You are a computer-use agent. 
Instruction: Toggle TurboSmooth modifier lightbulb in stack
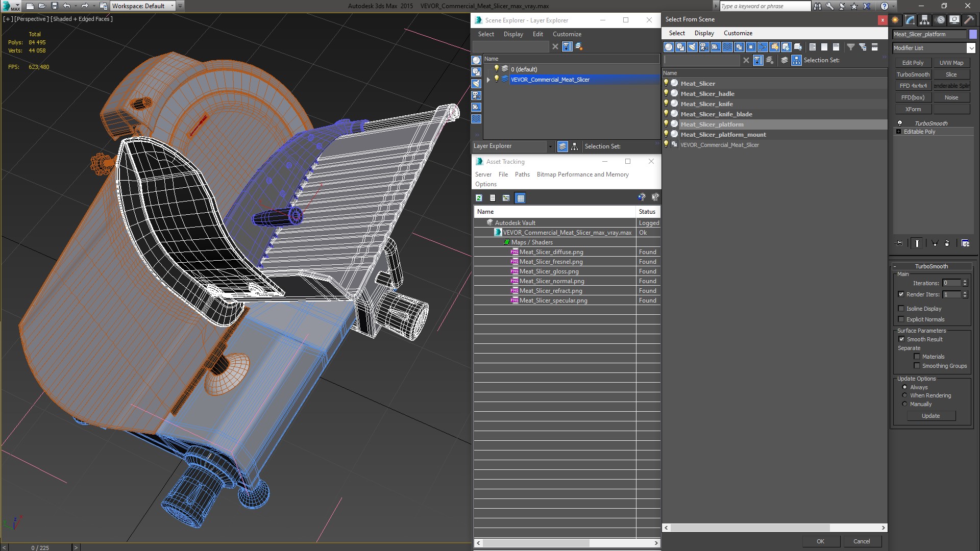[x=900, y=123]
